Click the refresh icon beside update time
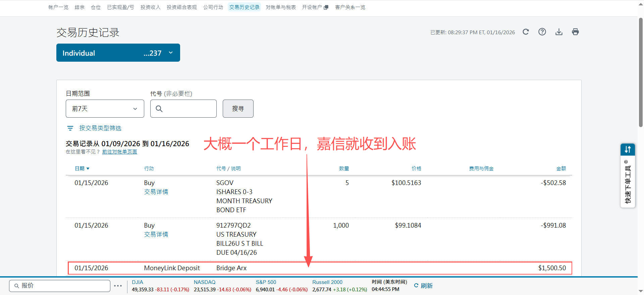 [x=526, y=32]
